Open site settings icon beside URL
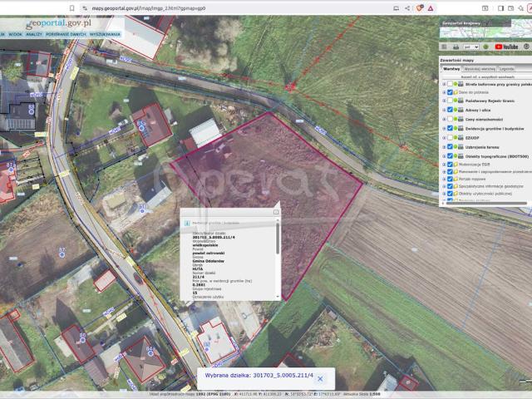This screenshot has width=532, height=399. (85, 8)
